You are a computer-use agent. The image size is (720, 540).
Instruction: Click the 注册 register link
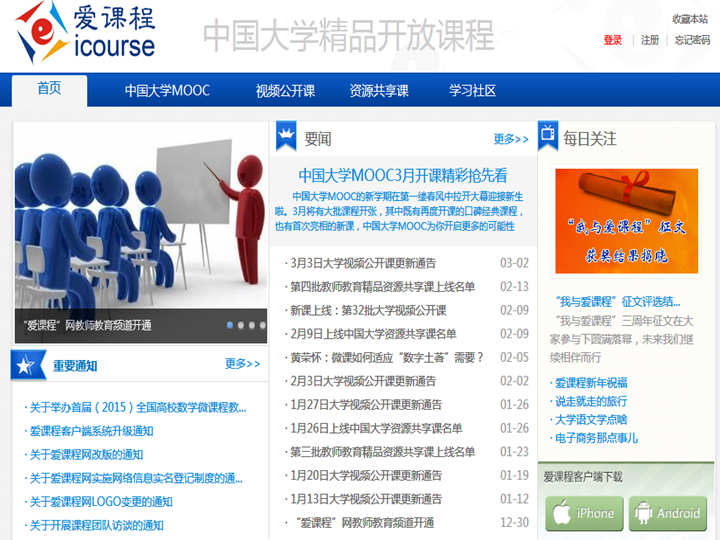click(x=650, y=40)
